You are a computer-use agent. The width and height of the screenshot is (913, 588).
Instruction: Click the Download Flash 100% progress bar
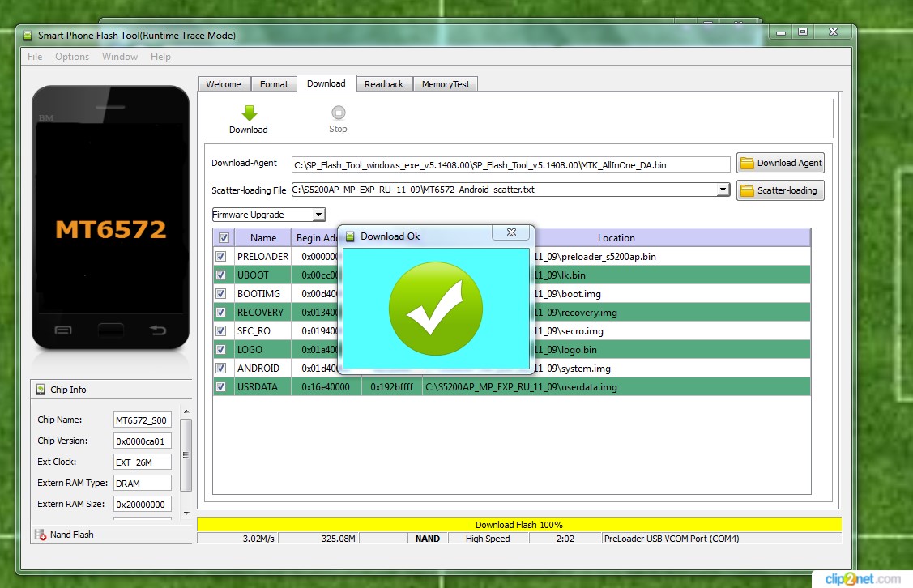(x=518, y=525)
